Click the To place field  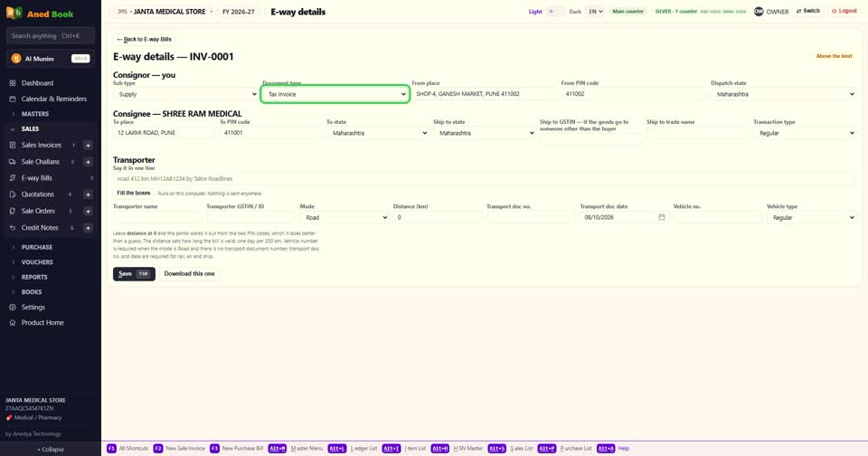point(165,132)
